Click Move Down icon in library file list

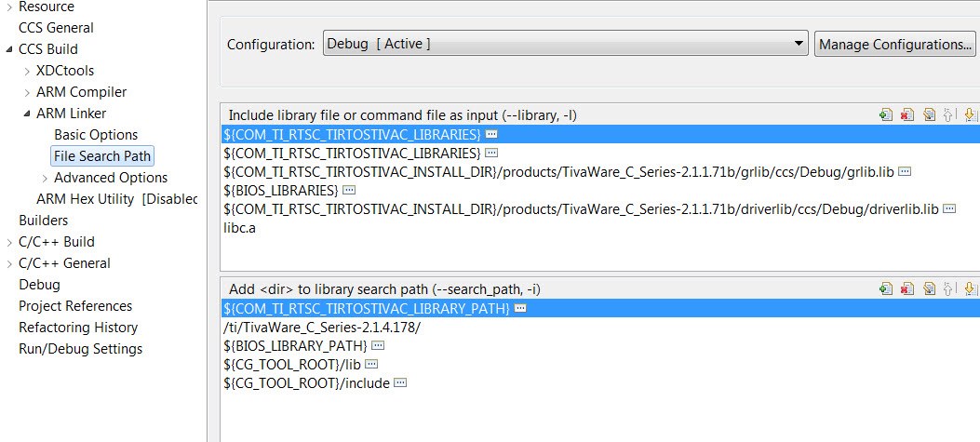pos(970,114)
